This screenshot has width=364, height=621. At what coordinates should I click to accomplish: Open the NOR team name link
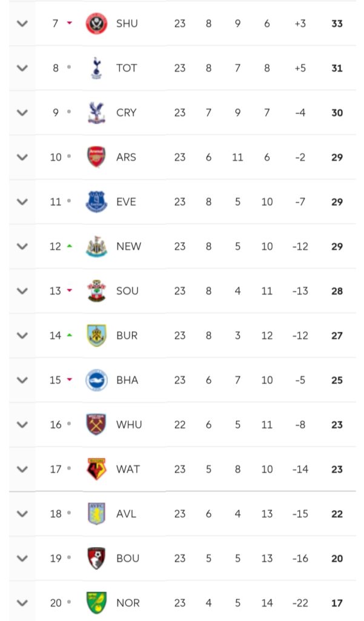[x=128, y=603]
